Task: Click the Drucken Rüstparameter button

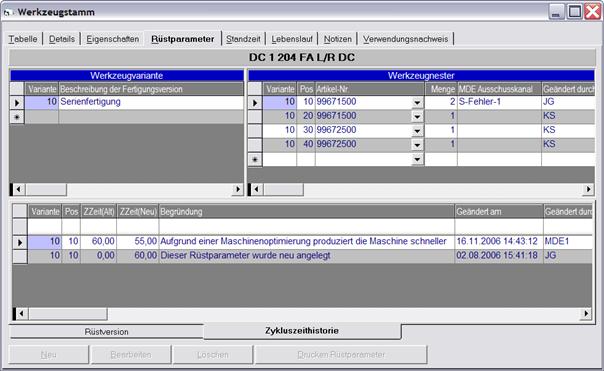Action: (x=341, y=354)
